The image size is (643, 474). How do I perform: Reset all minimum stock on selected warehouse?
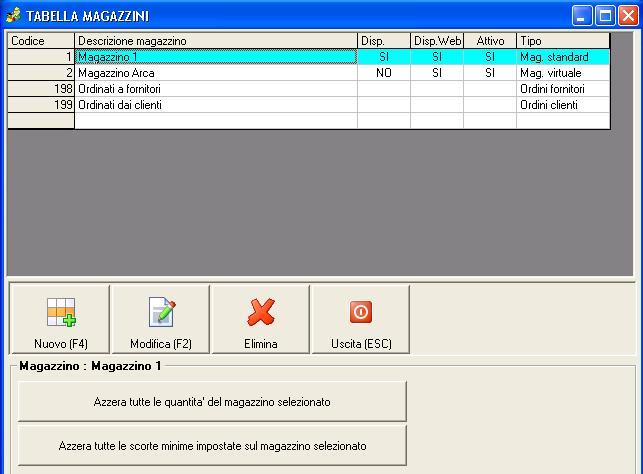212,446
